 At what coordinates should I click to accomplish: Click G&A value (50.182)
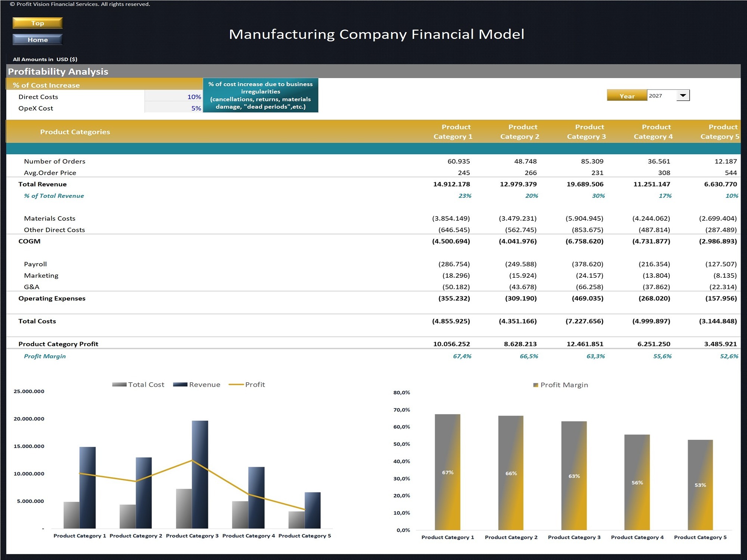point(456,287)
